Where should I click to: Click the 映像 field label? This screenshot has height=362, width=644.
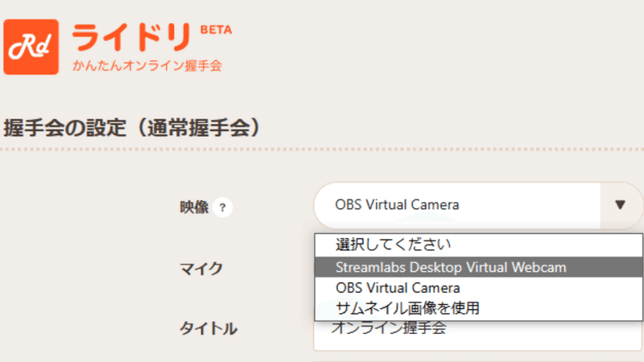pos(194,208)
